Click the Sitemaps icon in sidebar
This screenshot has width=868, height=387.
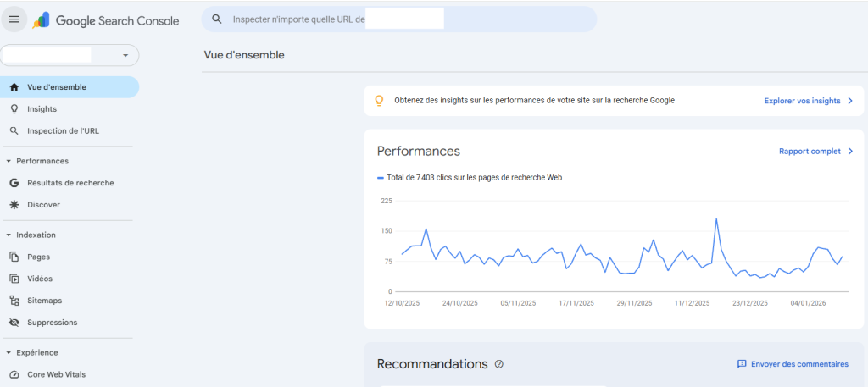pos(14,301)
